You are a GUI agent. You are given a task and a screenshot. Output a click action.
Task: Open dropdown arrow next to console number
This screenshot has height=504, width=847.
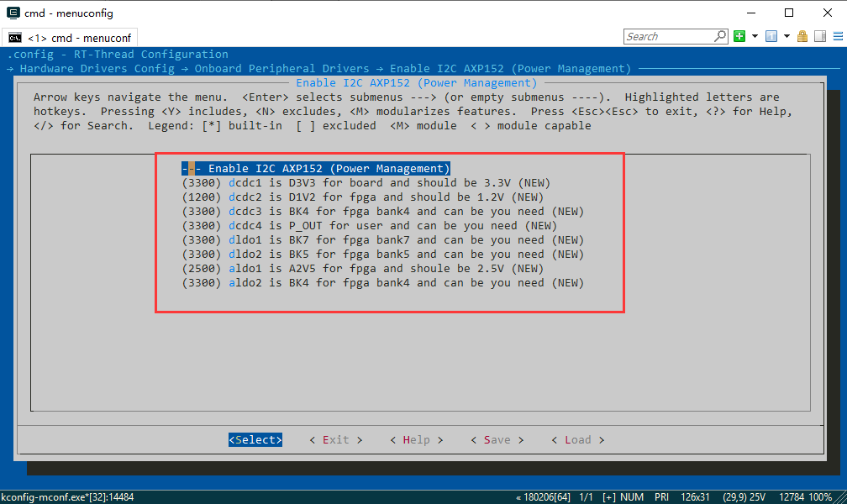786,36
